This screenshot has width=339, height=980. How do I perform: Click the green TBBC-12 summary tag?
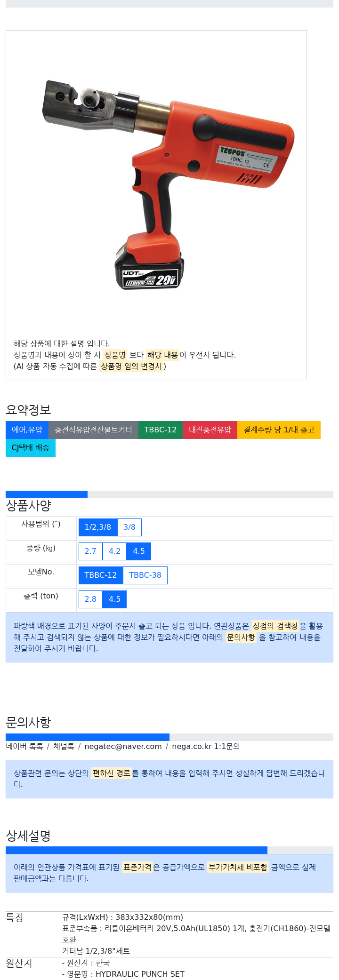pyautogui.click(x=160, y=430)
